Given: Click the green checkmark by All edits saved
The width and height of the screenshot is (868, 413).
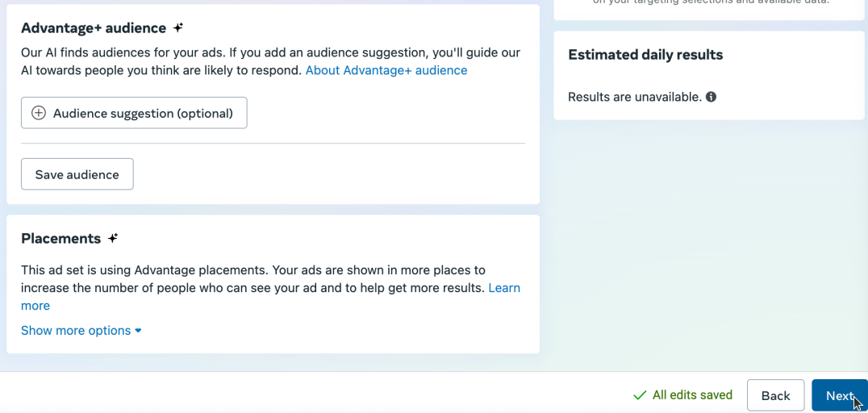Looking at the screenshot, I should [640, 395].
